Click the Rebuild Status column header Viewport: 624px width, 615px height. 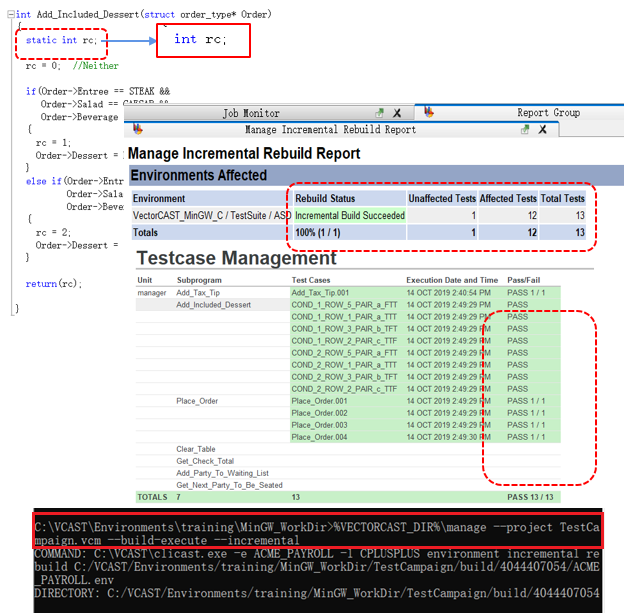[x=325, y=198]
